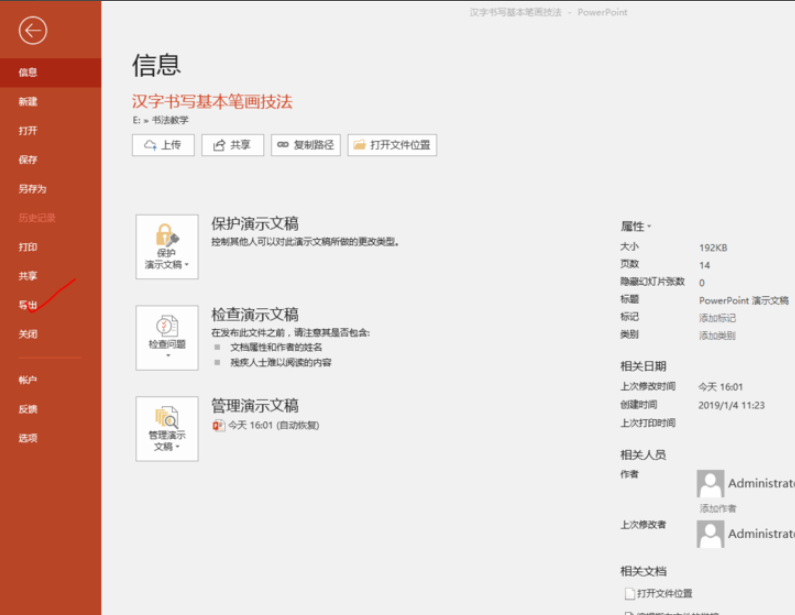Expand the 属性 properties dropdown
Screen dimensions: 795x615
tap(636, 226)
